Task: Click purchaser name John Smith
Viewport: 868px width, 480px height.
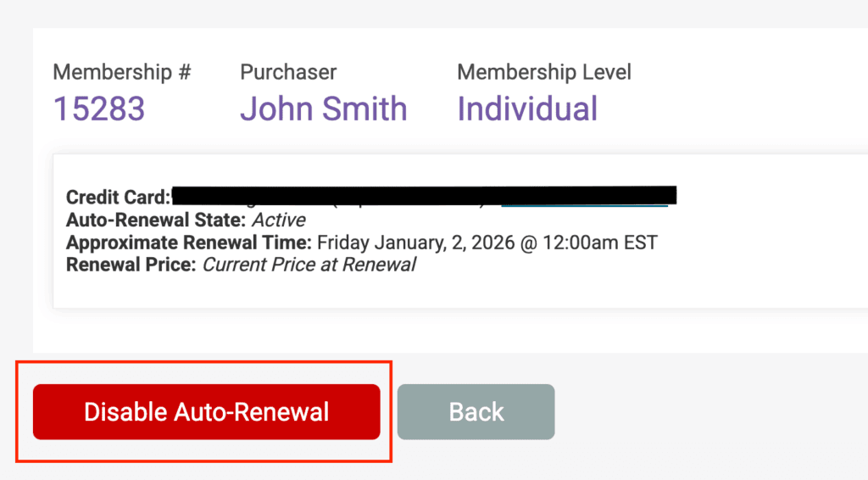Action: [323, 109]
